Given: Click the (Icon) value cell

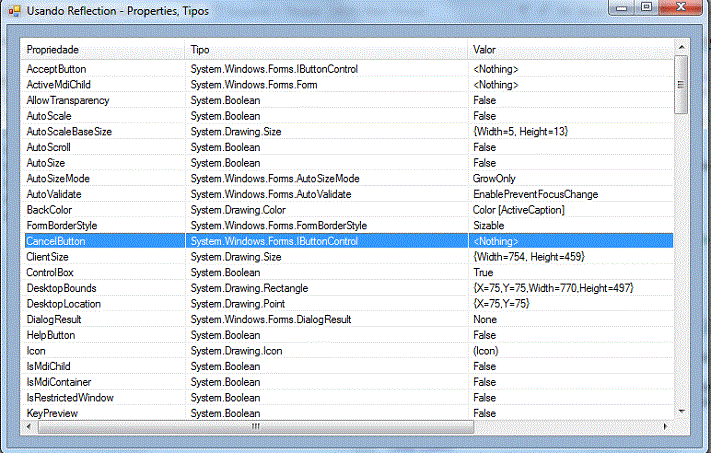Looking at the screenshot, I should click(486, 351).
